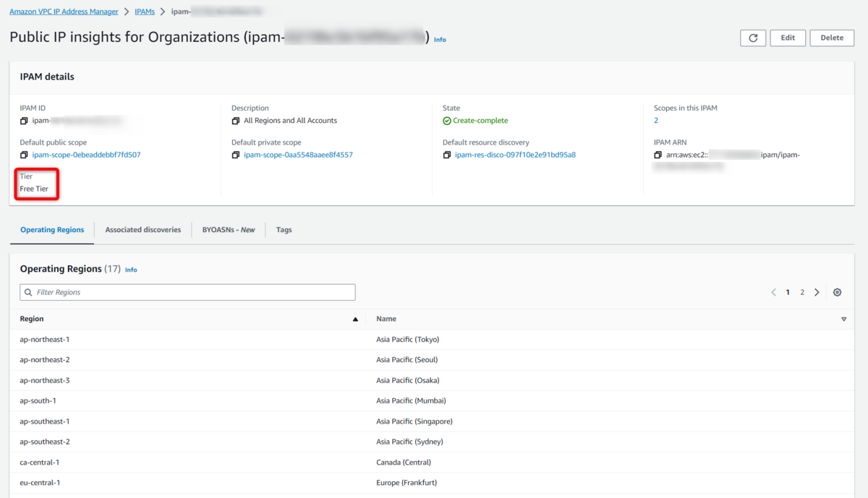
Task: Sort by the Name column arrow
Action: [843, 319]
